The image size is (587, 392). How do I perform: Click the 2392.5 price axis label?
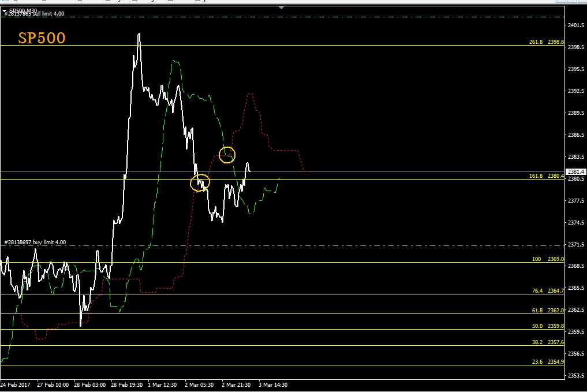point(576,91)
